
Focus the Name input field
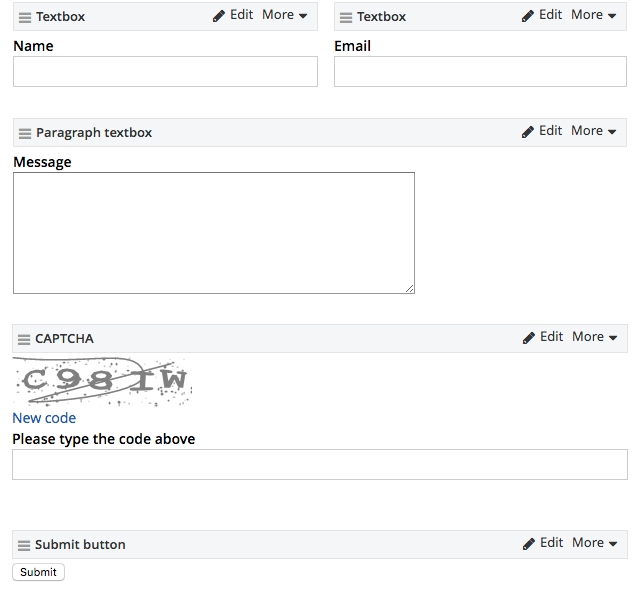165,71
